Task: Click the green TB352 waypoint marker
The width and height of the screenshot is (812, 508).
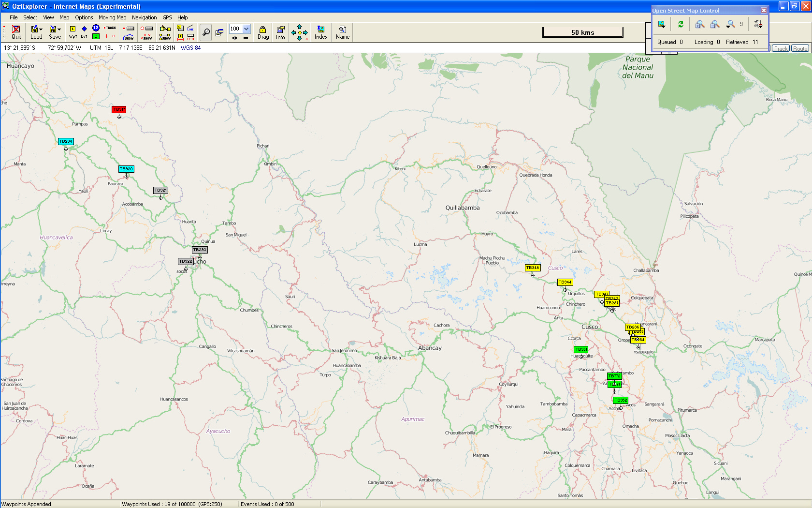Action: 621,400
